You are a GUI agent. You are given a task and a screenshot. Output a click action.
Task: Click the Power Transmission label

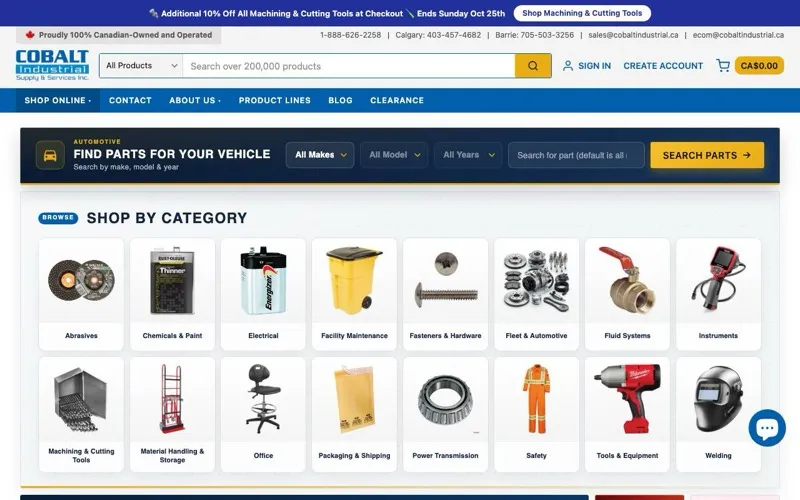pos(445,456)
